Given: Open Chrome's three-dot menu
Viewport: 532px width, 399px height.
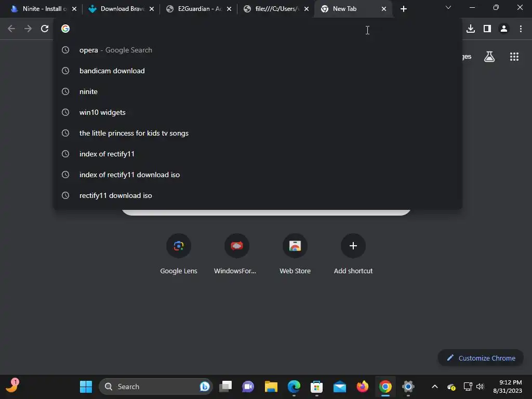Looking at the screenshot, I should 521,29.
